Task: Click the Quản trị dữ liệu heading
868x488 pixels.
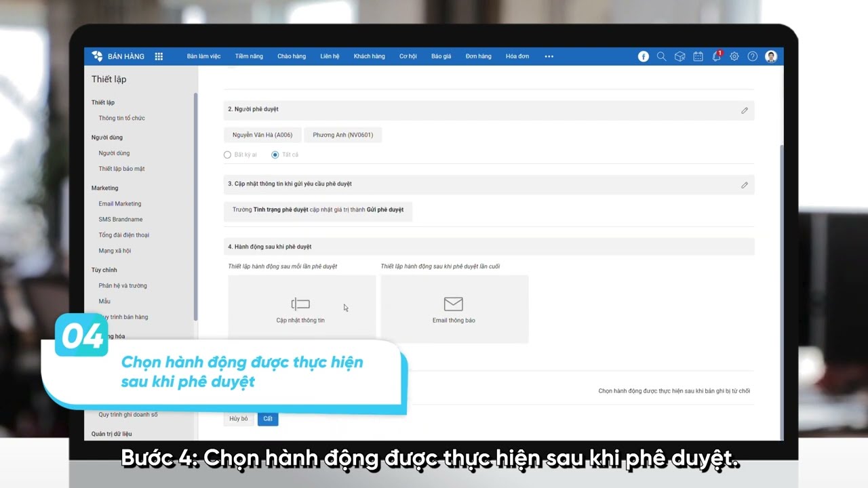Action: [x=112, y=433]
